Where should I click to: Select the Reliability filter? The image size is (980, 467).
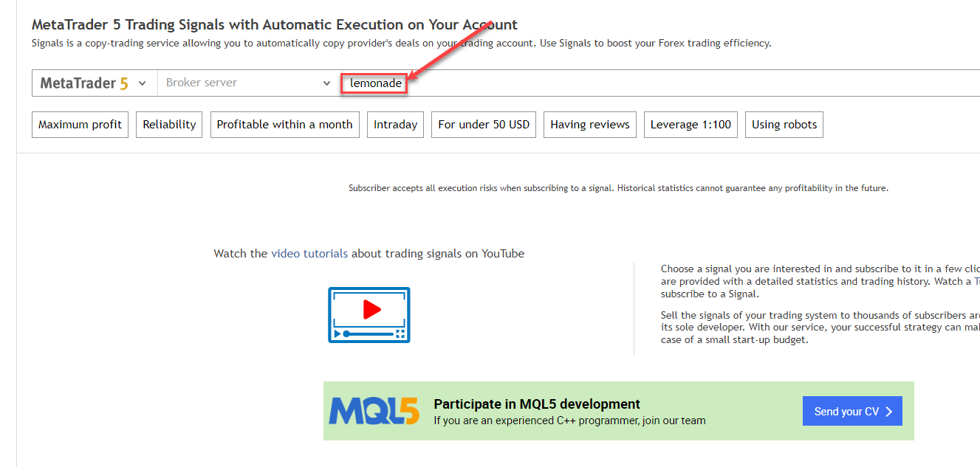[x=169, y=125]
